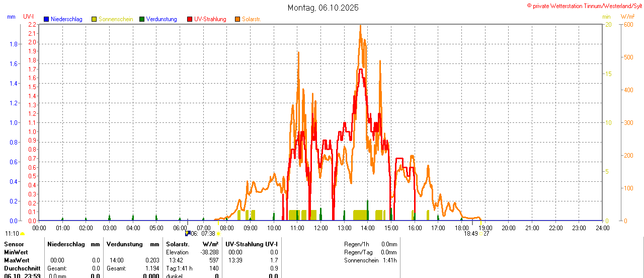Click the MaxWert row header
Screen dimensions: 644x278
[17, 260]
